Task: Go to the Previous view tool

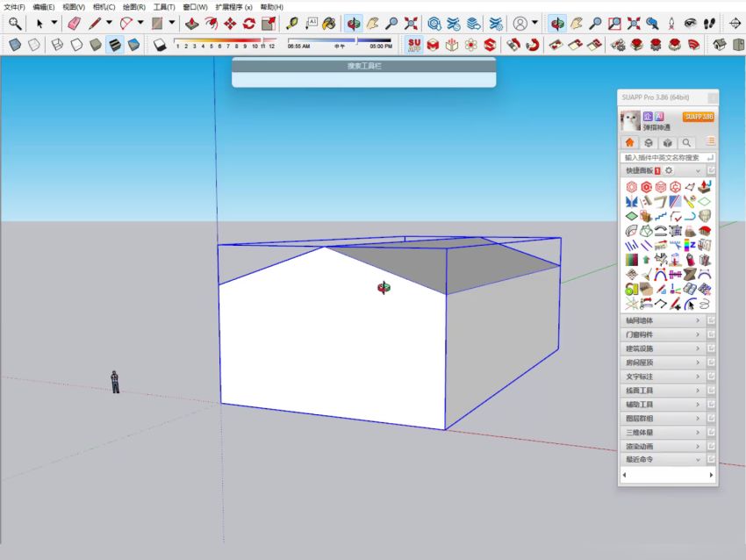Action: coord(653,24)
